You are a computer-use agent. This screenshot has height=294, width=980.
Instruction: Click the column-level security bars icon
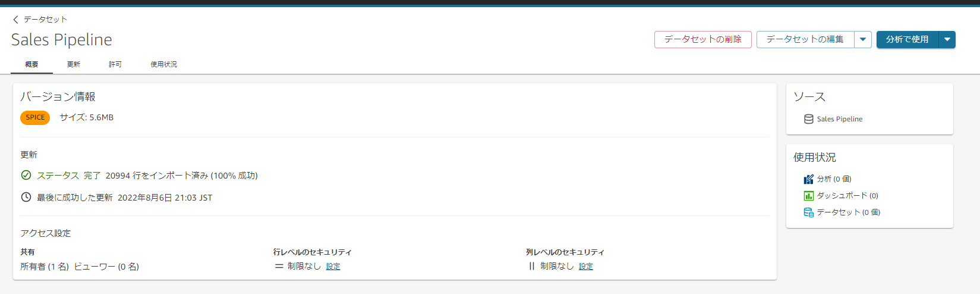pyautogui.click(x=531, y=266)
